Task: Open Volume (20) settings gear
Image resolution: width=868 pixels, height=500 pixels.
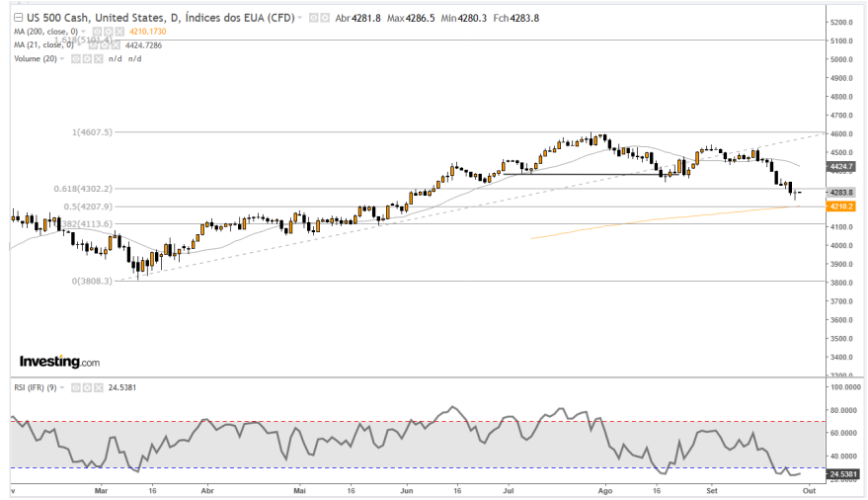Action: coord(86,58)
